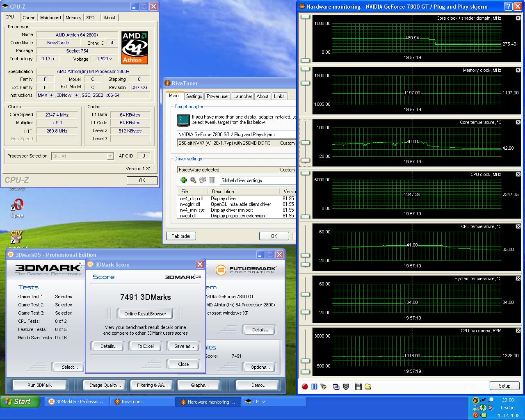Open the Processor Selection dropdown in CPU-Z

pos(110,156)
